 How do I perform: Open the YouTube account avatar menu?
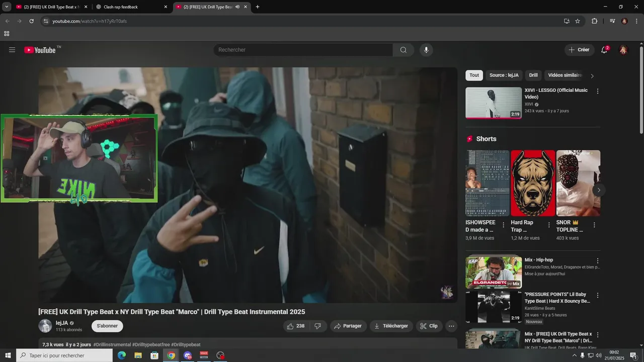(x=623, y=50)
